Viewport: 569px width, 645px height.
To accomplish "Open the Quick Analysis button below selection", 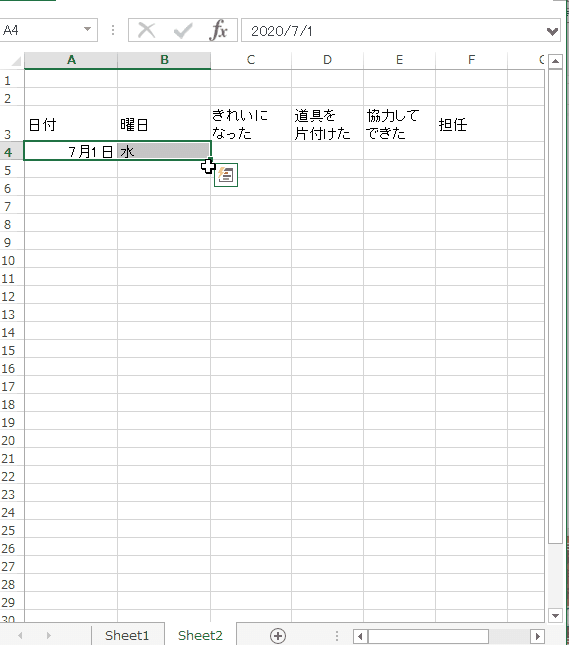I will tap(226, 175).
